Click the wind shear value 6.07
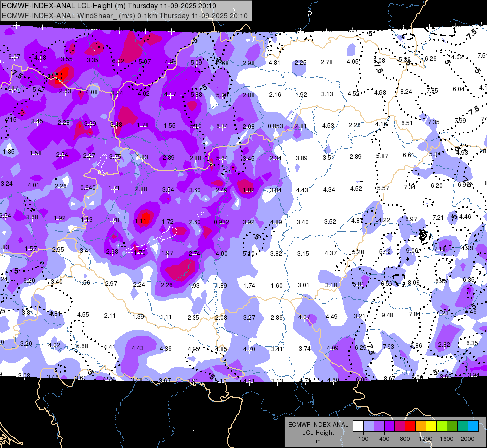Image resolution: width=487 pixels, height=448 pixels. [14, 57]
